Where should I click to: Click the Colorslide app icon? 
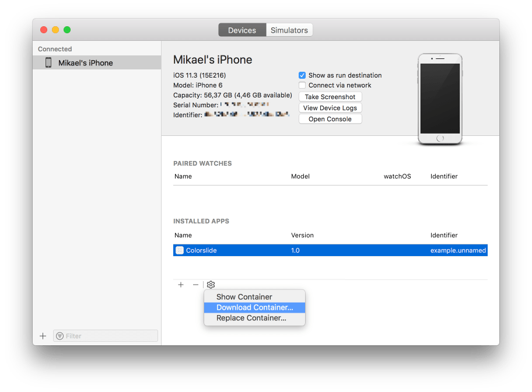click(x=179, y=250)
